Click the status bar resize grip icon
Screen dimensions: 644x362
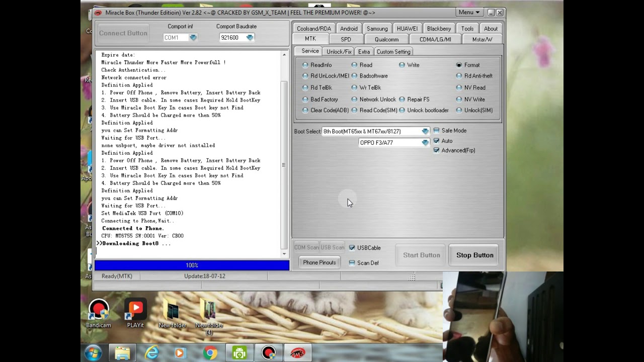[x=412, y=277]
